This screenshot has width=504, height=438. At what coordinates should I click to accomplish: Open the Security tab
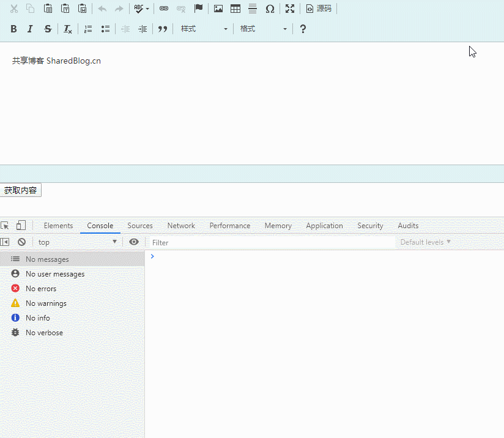(x=370, y=226)
